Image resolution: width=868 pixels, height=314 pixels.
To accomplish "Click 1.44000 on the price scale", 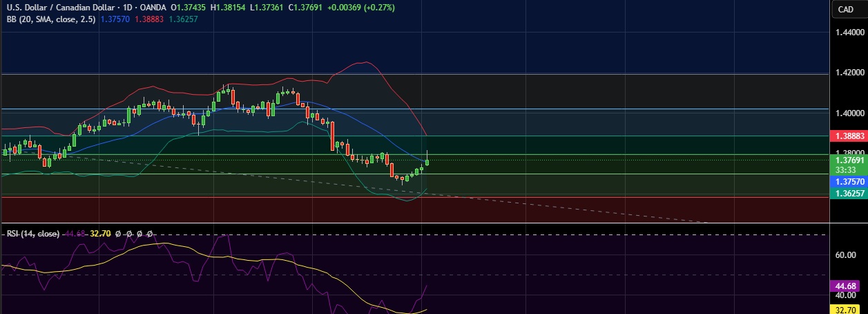I will pyautogui.click(x=849, y=33).
